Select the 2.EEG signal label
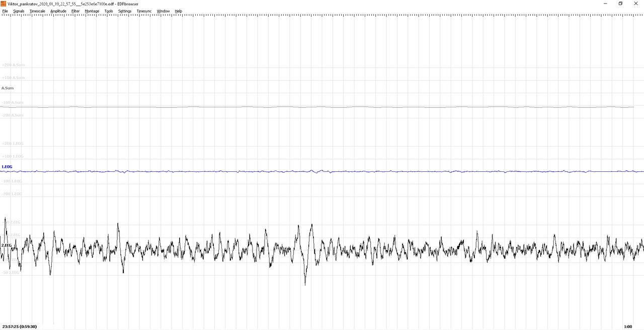 tap(7, 245)
